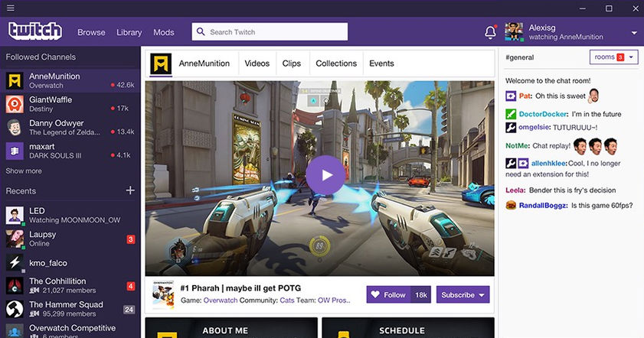
Task: Click DoctorDocker username in chat
Action: click(x=543, y=114)
